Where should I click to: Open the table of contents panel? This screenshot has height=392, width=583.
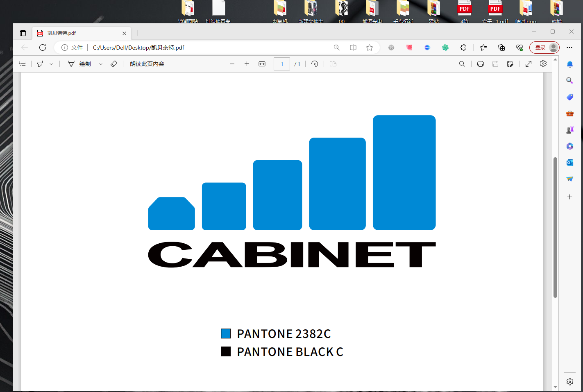[x=23, y=64]
